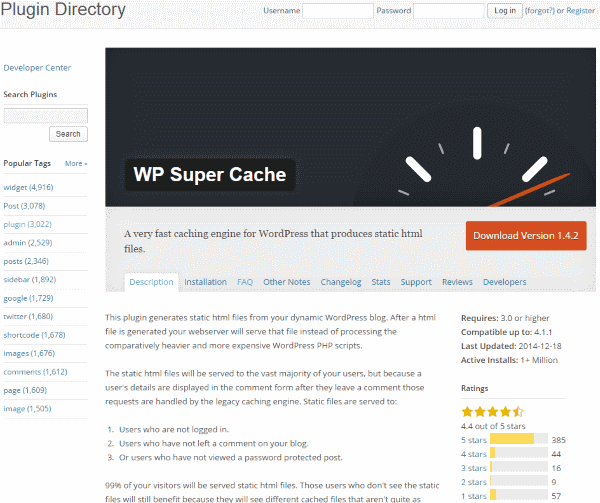The width and height of the screenshot is (600, 503).
Task: Open the Other Notes tab
Action: coord(287,282)
